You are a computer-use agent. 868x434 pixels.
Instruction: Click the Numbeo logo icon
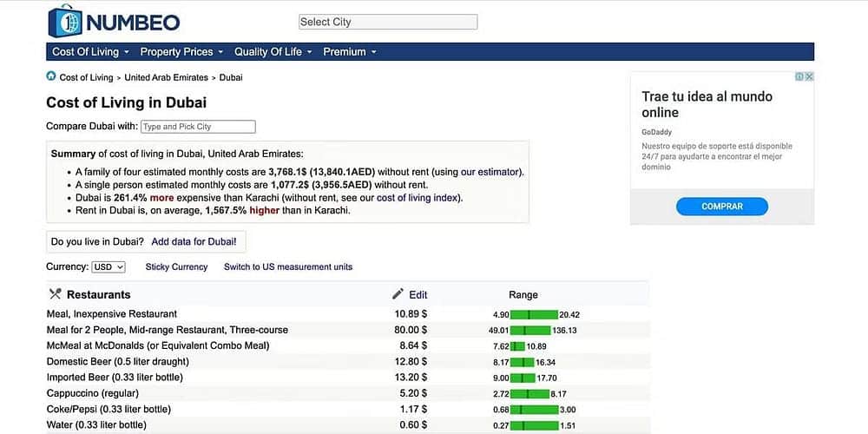click(65, 22)
